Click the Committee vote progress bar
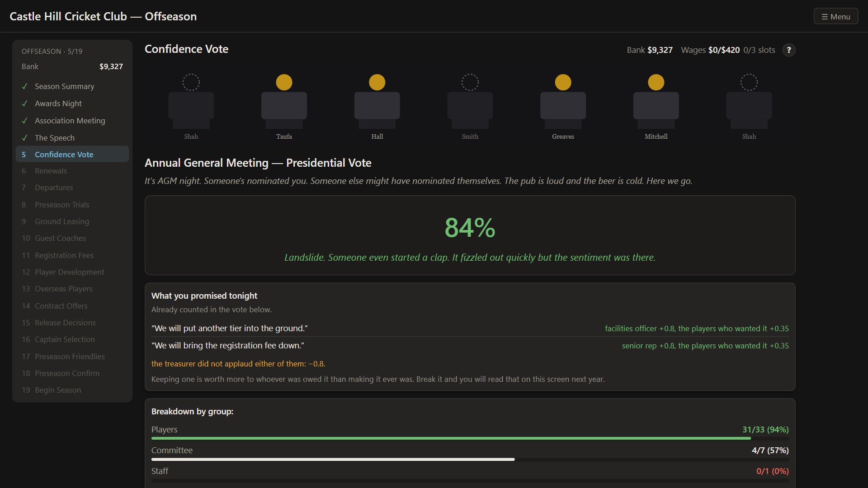This screenshot has height=488, width=868. (x=470, y=459)
